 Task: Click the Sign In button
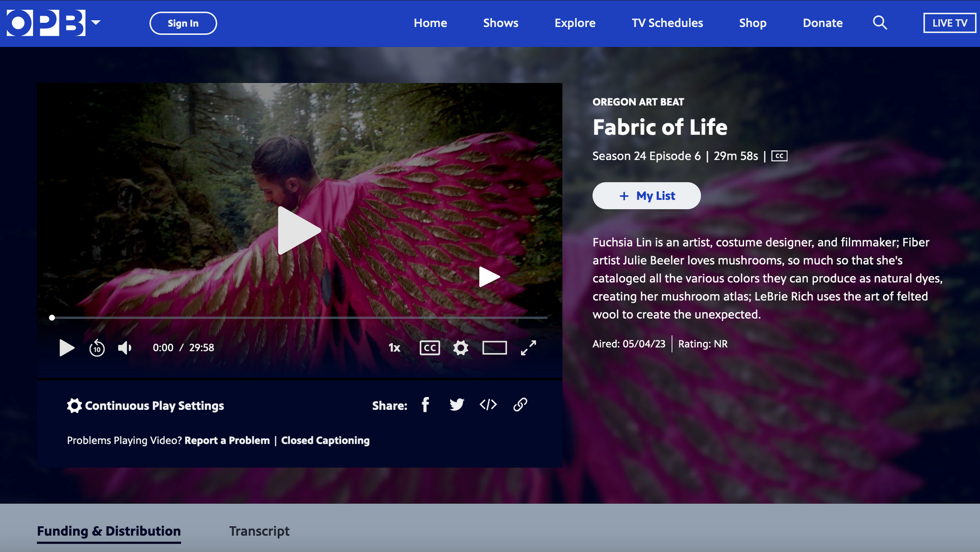click(x=183, y=23)
